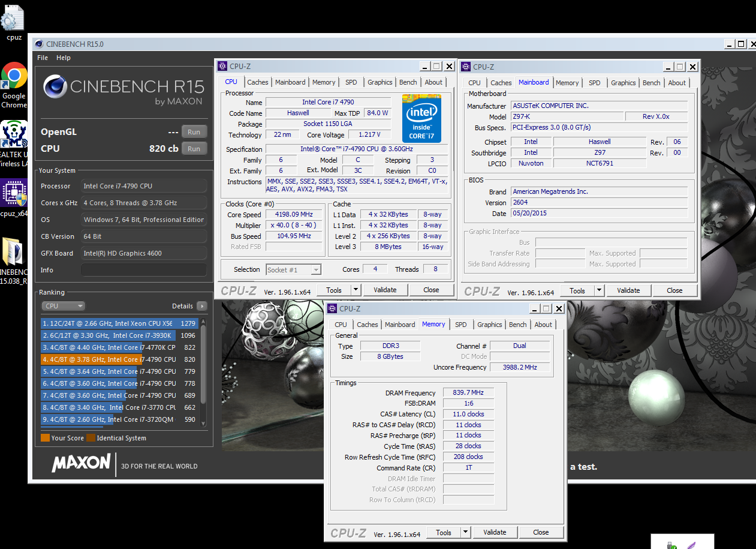Click CPU-Z icon in CPU window title
Screen dimensions: 756x549
pyautogui.click(x=222, y=67)
